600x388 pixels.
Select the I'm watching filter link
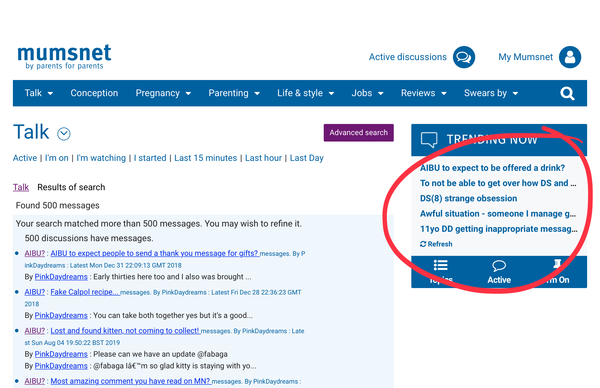[x=101, y=158]
